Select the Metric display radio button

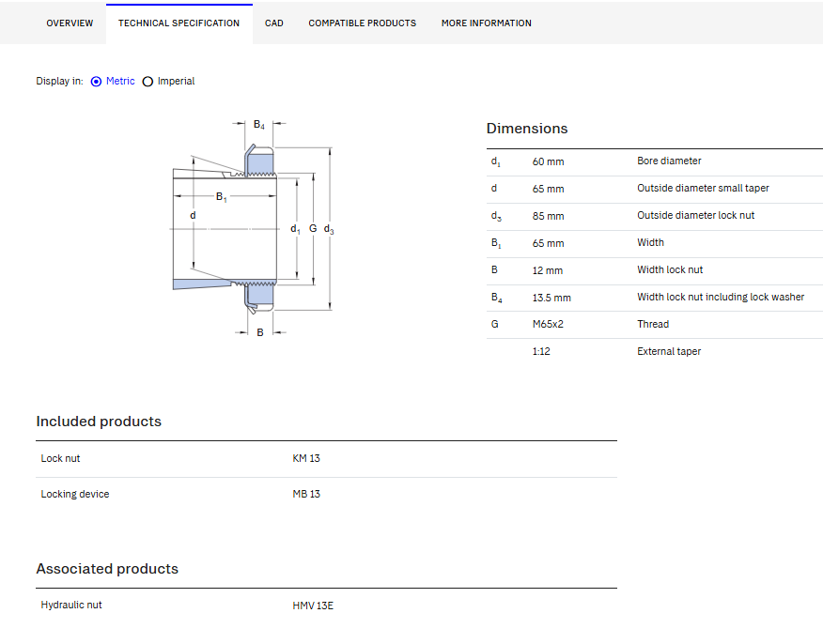point(96,82)
